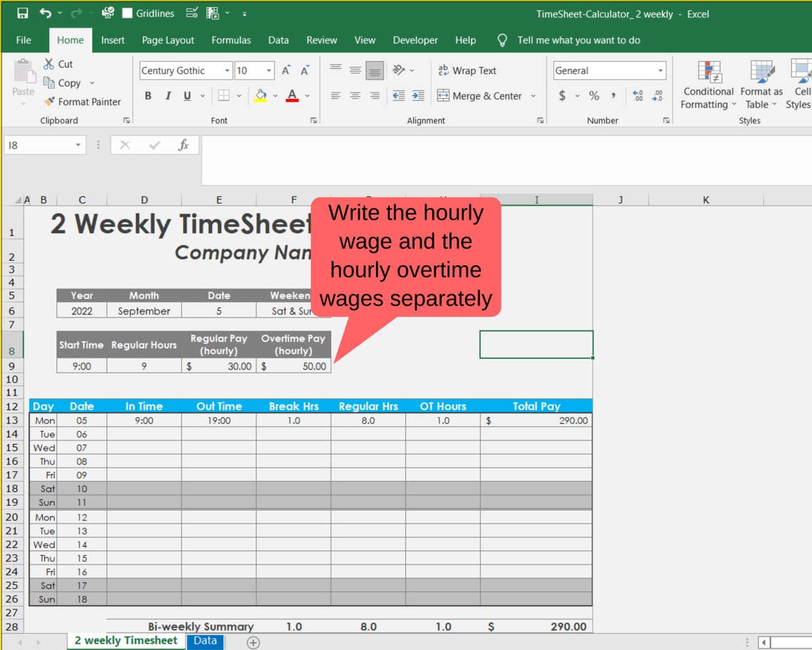Image resolution: width=812 pixels, height=650 pixels.
Task: Click the Wrap Text icon
Action: click(467, 71)
